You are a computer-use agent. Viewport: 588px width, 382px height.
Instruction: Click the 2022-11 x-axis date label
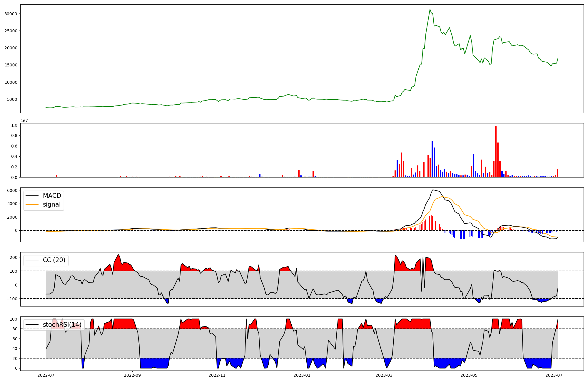pyautogui.click(x=217, y=375)
